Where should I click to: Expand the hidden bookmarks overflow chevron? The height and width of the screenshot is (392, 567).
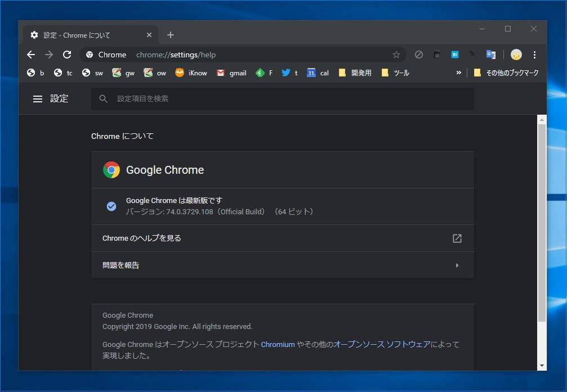(x=458, y=73)
